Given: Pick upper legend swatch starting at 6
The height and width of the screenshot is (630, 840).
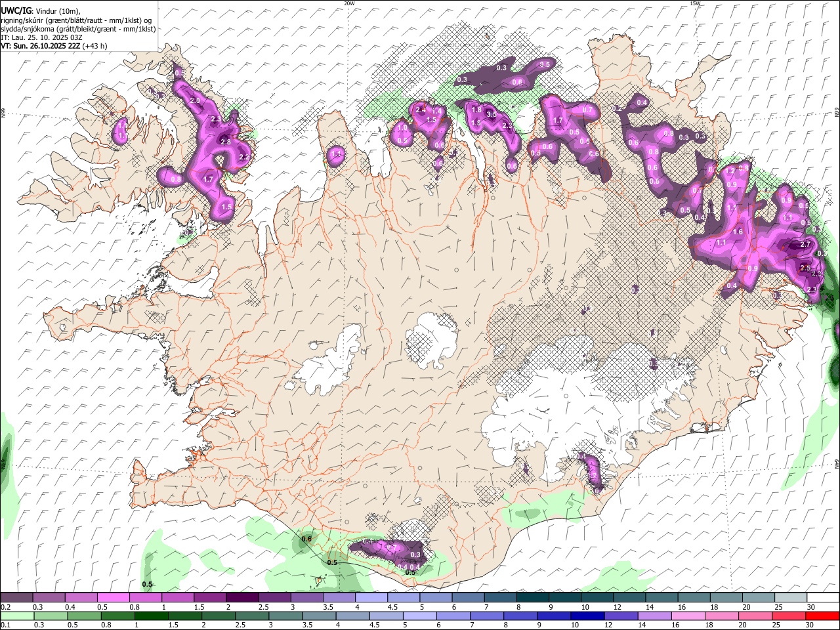Looking at the screenshot, I should 468,597.
